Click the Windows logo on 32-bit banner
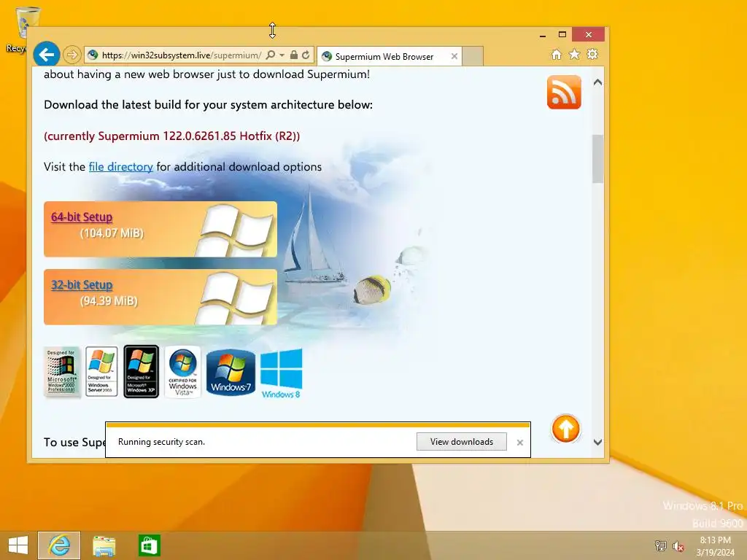Screen dimensions: 747x560 (234, 297)
